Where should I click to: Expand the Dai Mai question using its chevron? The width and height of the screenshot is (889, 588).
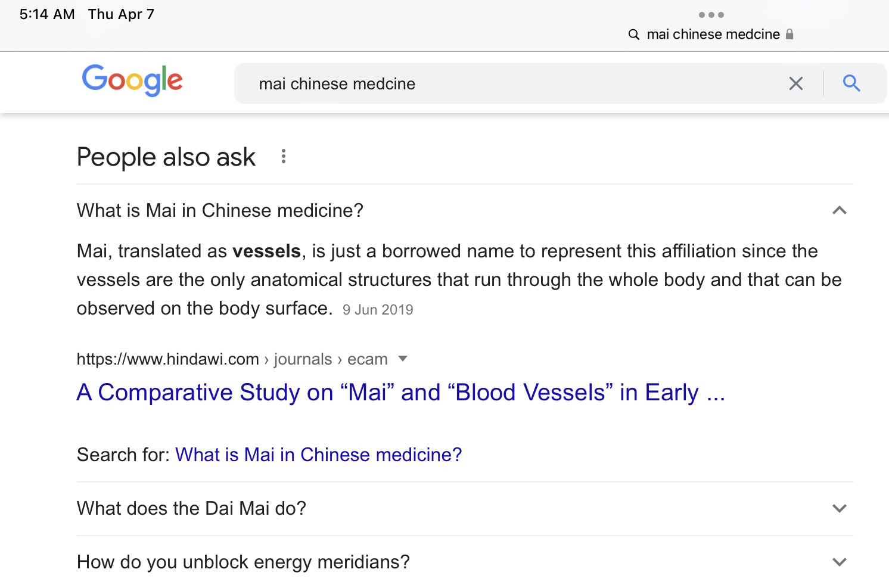(x=840, y=508)
